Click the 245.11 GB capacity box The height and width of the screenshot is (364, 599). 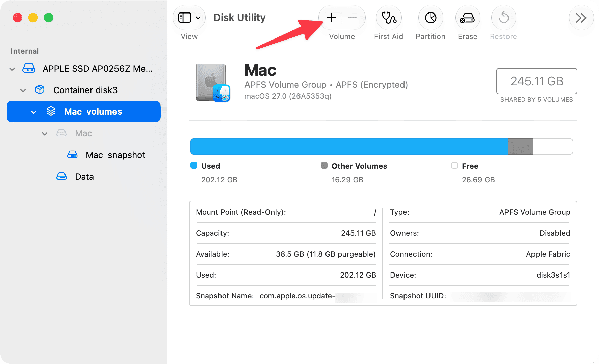point(537,81)
